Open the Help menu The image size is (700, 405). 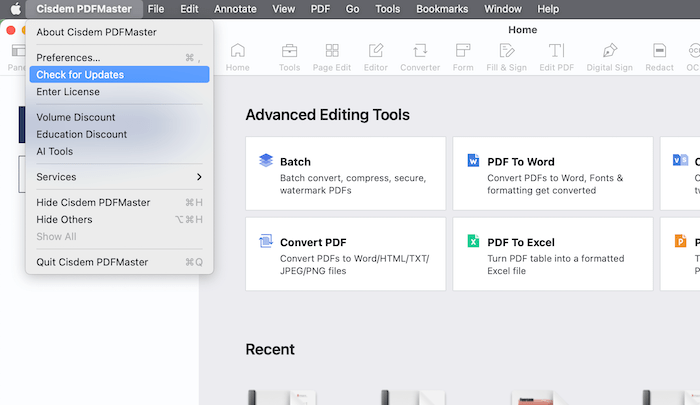[x=548, y=9]
